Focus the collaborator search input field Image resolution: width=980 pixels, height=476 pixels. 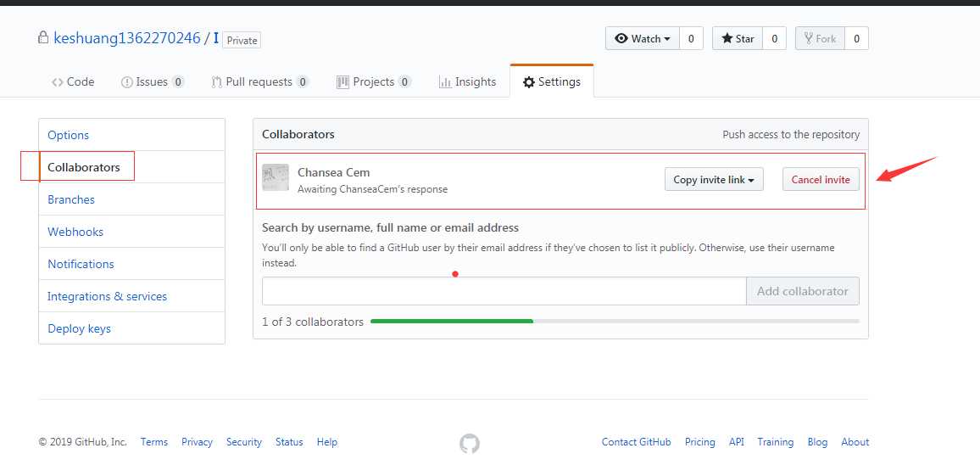pos(504,292)
